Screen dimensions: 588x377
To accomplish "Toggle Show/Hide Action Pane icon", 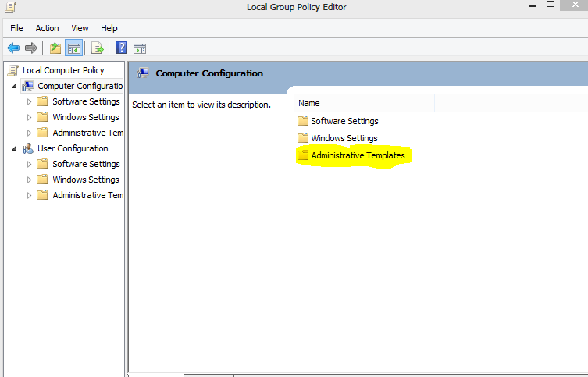I will coord(140,48).
